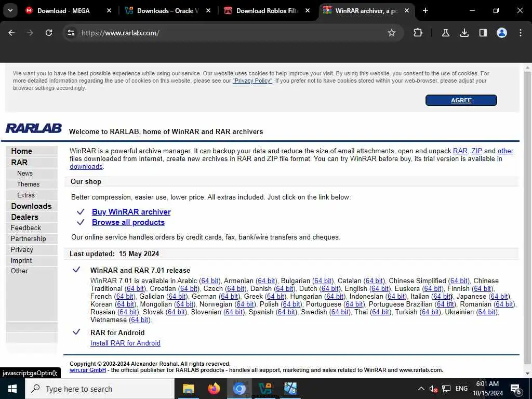Download the Korean 64 bit version
The width and height of the screenshot is (532, 399).
125,304
